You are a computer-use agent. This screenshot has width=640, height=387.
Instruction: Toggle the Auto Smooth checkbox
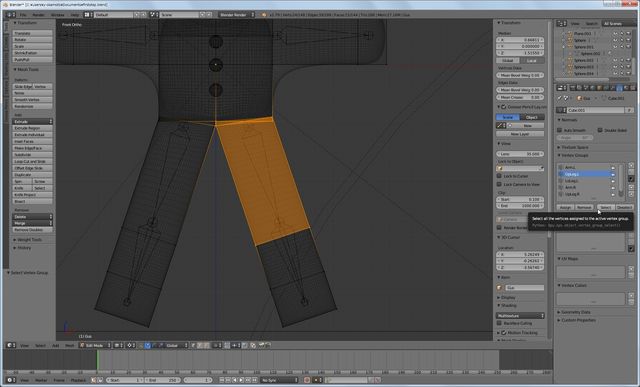[560, 130]
